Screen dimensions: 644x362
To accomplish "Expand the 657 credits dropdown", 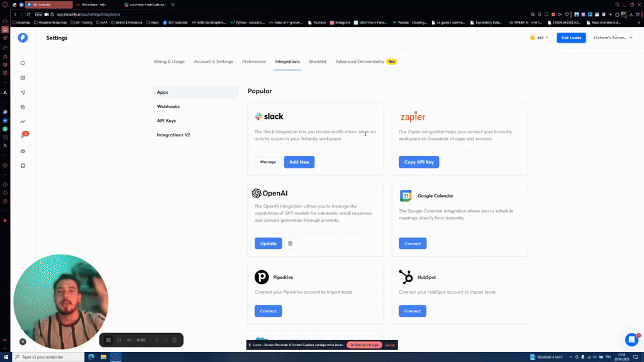I will [x=539, y=38].
